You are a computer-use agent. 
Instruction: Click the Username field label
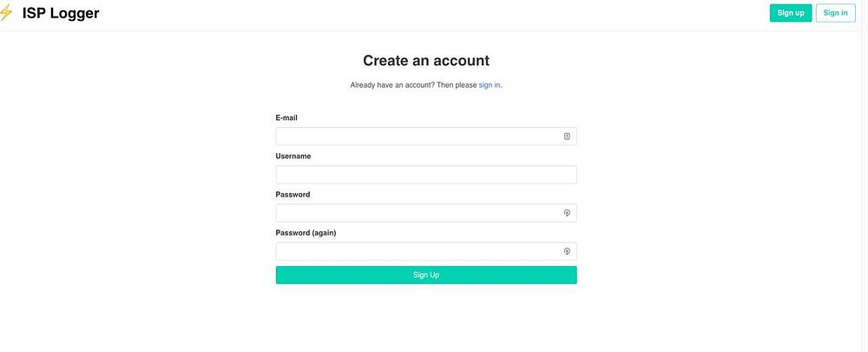pos(293,156)
